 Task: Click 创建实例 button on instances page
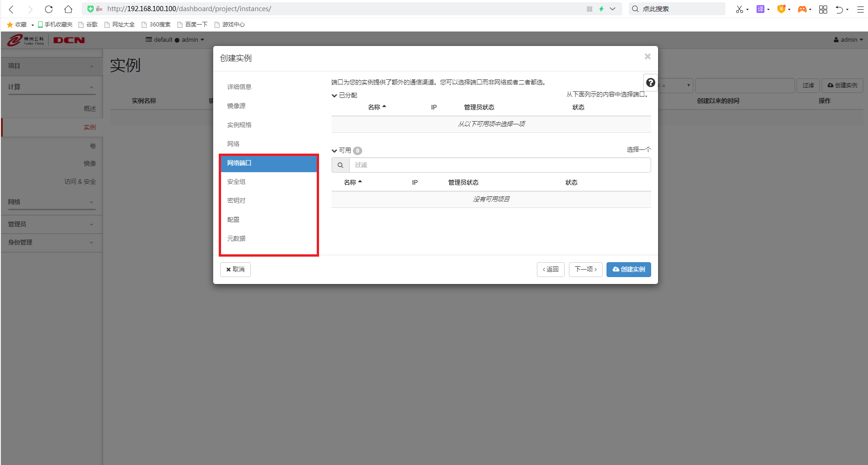point(842,85)
